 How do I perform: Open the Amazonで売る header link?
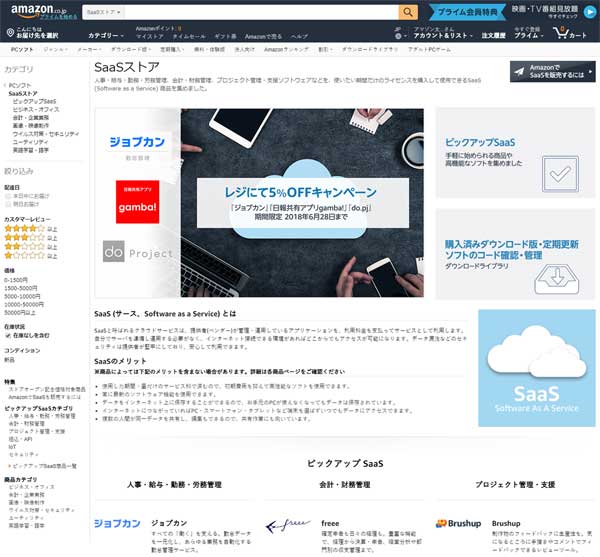coord(263,36)
